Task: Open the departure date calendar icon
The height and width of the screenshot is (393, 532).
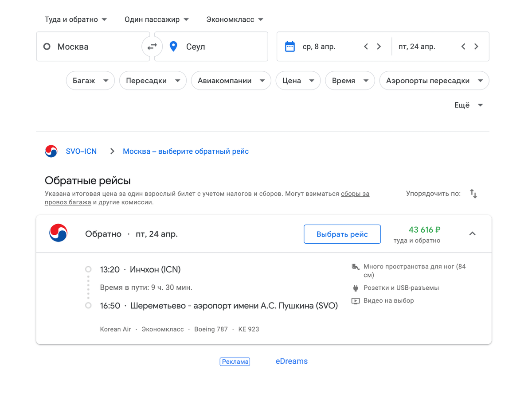Action: [290, 47]
